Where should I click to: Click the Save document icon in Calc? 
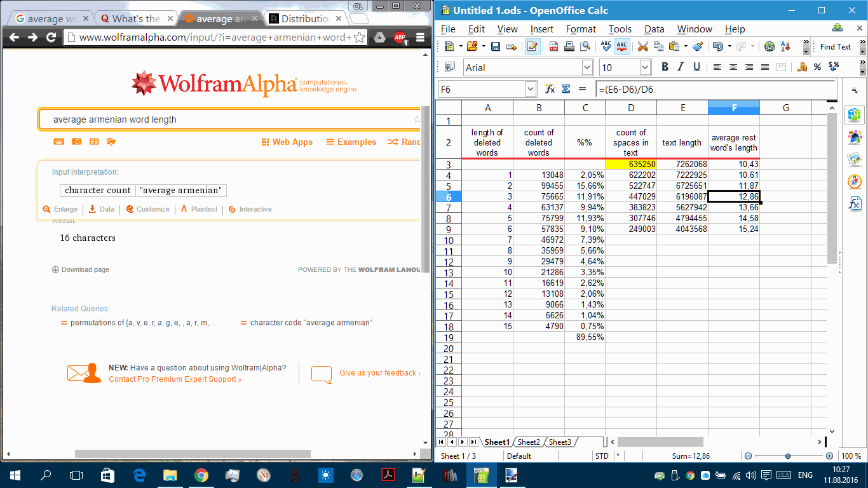(x=495, y=46)
